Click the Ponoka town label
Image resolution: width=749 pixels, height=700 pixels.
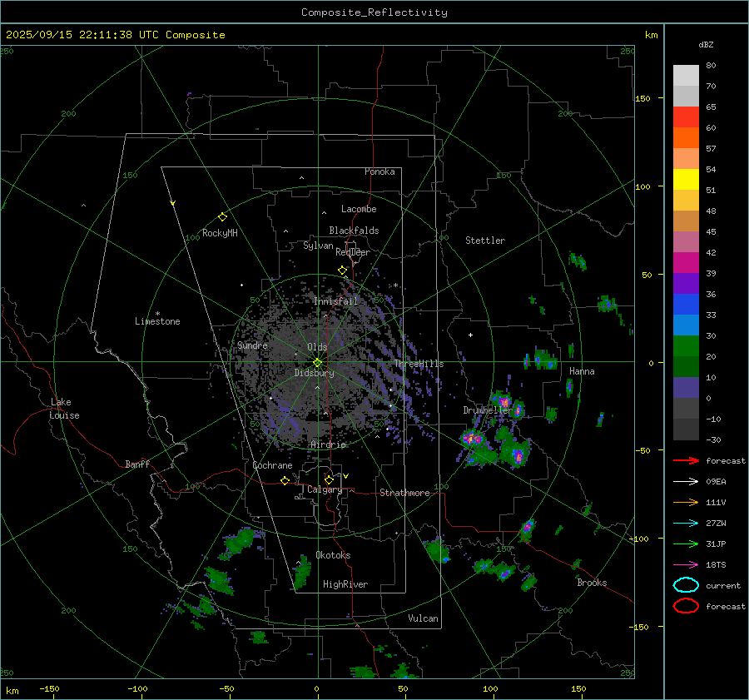379,171
